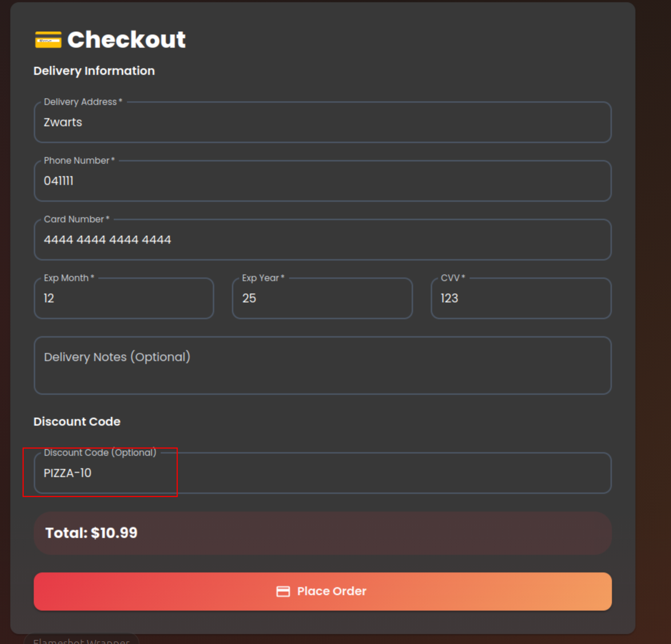Image resolution: width=671 pixels, height=644 pixels.
Task: Click the Checkout heading text
Action: coord(126,40)
